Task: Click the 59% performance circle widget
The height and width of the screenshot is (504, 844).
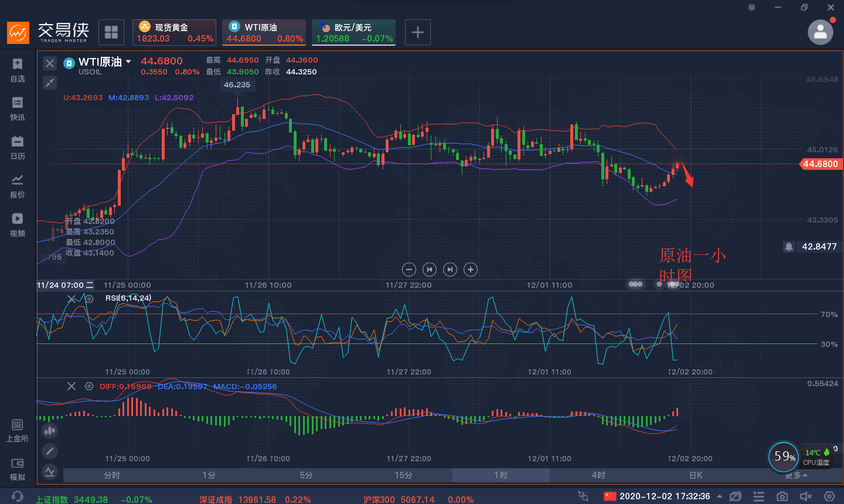Action: (784, 457)
